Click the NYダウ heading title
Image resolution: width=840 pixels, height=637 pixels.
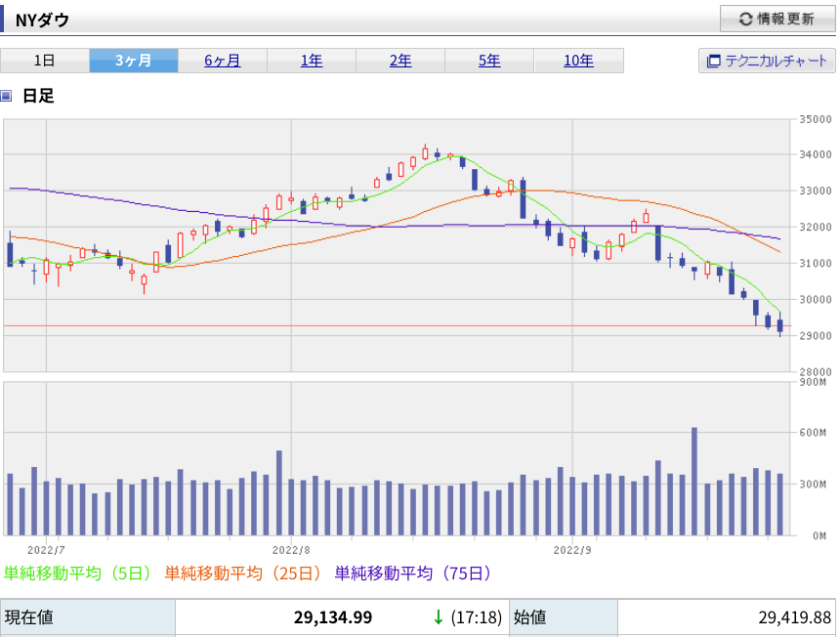(x=42, y=20)
